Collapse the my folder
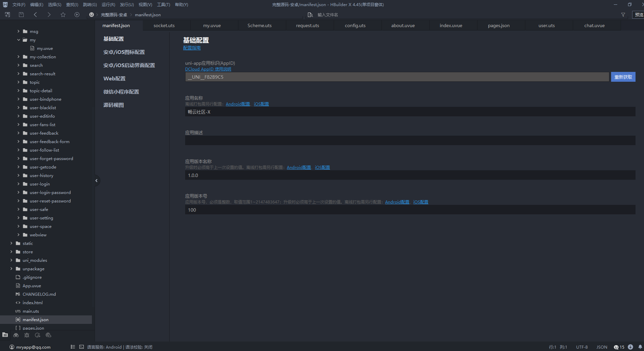 point(18,40)
